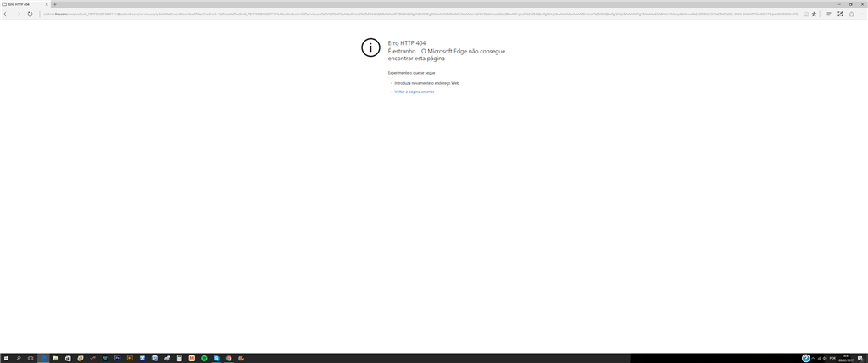Open reading view icon in address bar
Screen dimensions: 868x363
pyautogui.click(x=806, y=14)
